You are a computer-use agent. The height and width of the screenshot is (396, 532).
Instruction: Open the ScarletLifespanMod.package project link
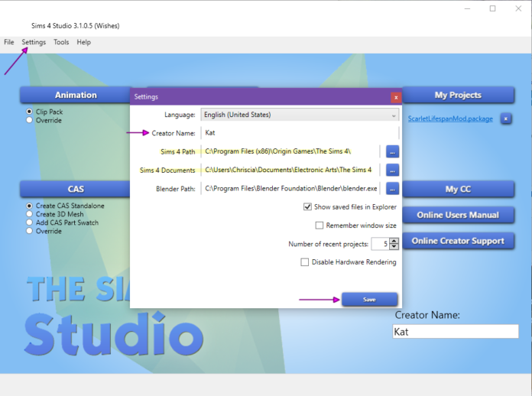449,118
